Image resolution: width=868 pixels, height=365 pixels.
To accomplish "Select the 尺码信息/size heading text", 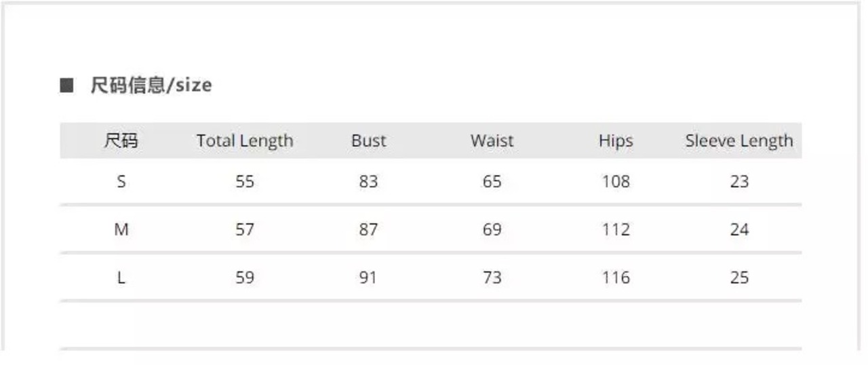I will pyautogui.click(x=151, y=85).
